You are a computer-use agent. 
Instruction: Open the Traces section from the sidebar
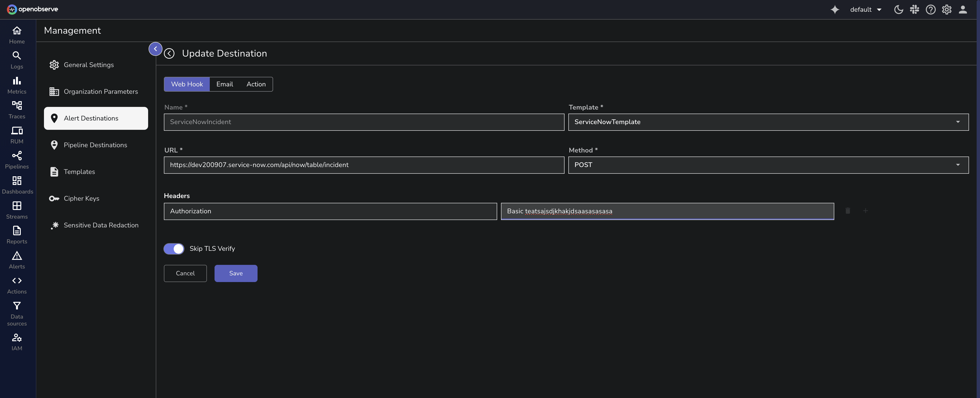click(x=17, y=110)
